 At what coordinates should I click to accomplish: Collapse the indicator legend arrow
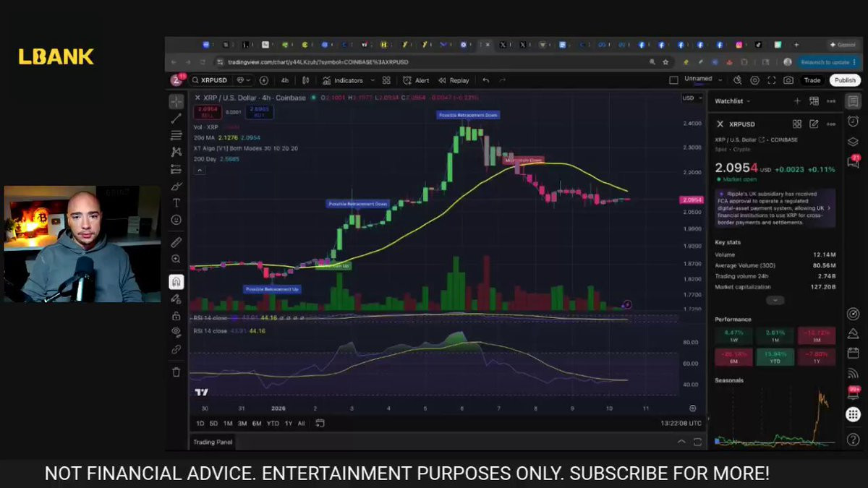tap(200, 171)
